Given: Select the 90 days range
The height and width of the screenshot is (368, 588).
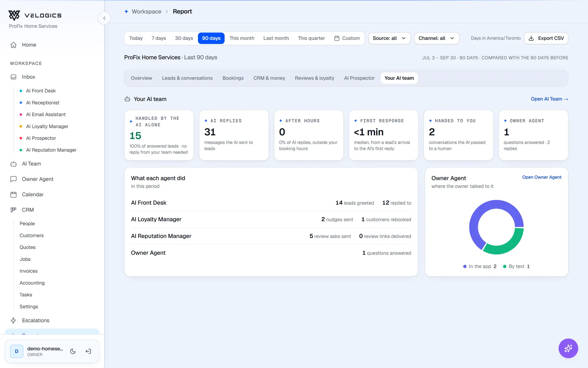Looking at the screenshot, I should point(211,38).
